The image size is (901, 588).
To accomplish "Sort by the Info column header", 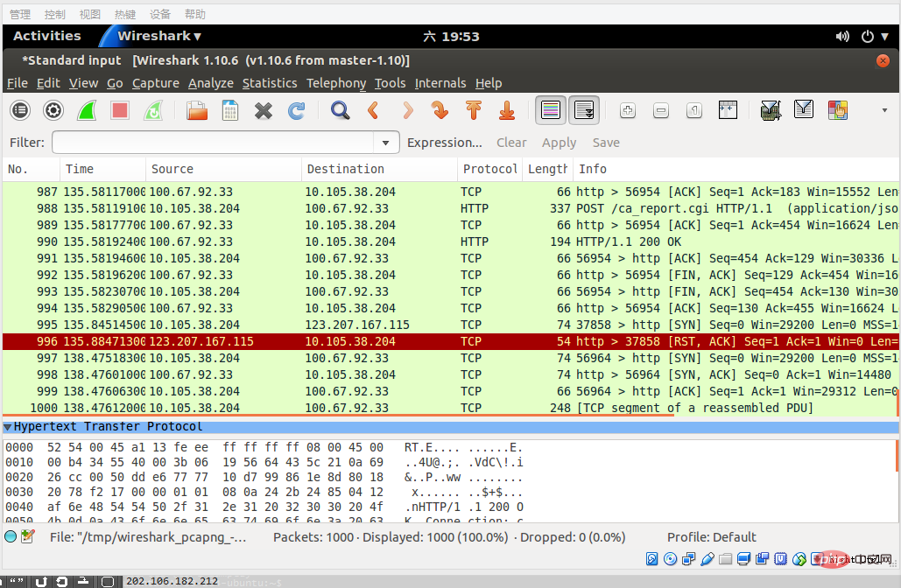I will tap(736, 169).
